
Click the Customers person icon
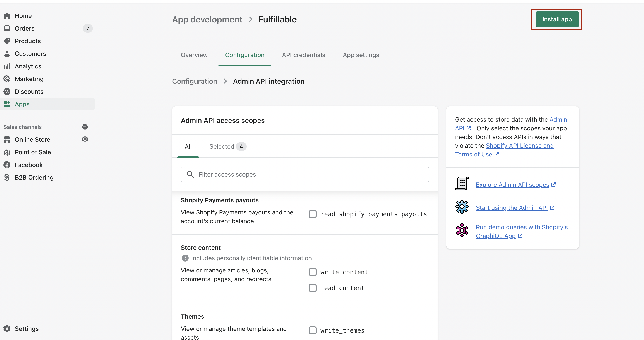pos(7,54)
